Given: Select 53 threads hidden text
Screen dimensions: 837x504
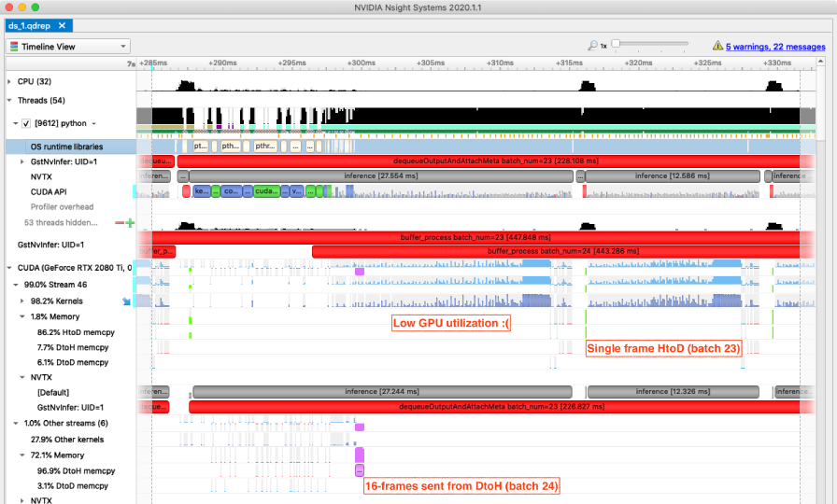Looking at the screenshot, I should [61, 223].
